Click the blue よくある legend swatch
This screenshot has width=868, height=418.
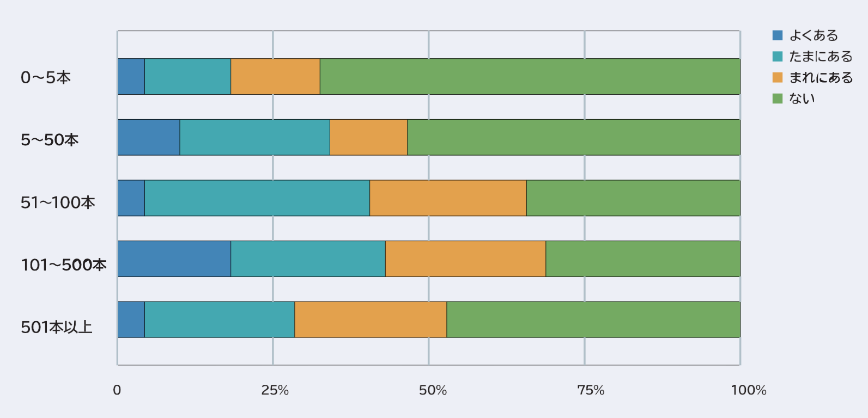pos(778,36)
